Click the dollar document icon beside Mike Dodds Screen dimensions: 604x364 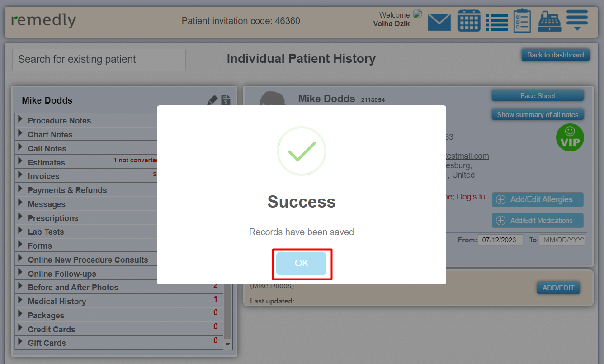(226, 100)
